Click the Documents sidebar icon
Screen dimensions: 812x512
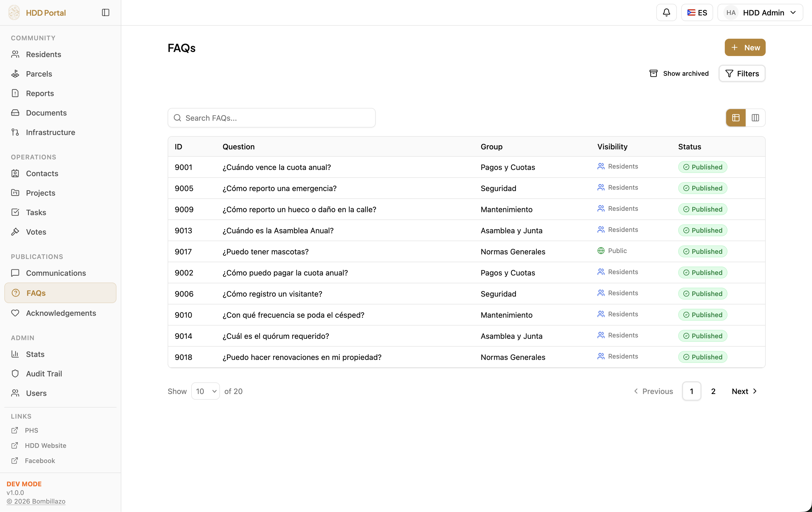point(15,113)
